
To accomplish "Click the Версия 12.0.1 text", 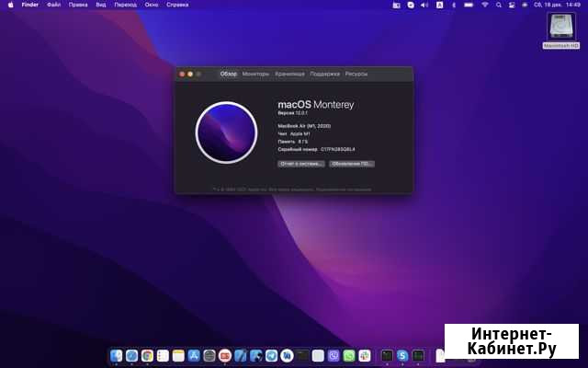I will (292, 113).
